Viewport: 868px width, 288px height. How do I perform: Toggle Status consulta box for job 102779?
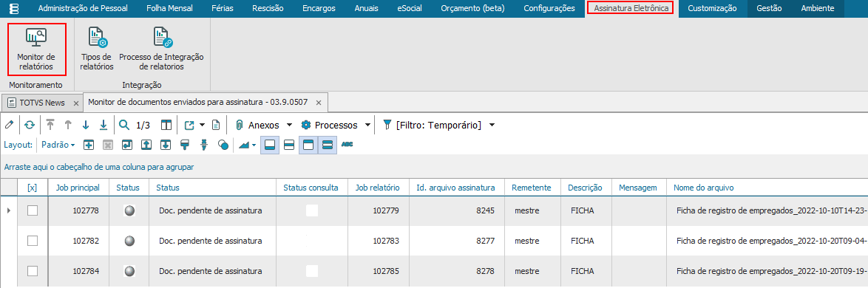pos(312,210)
